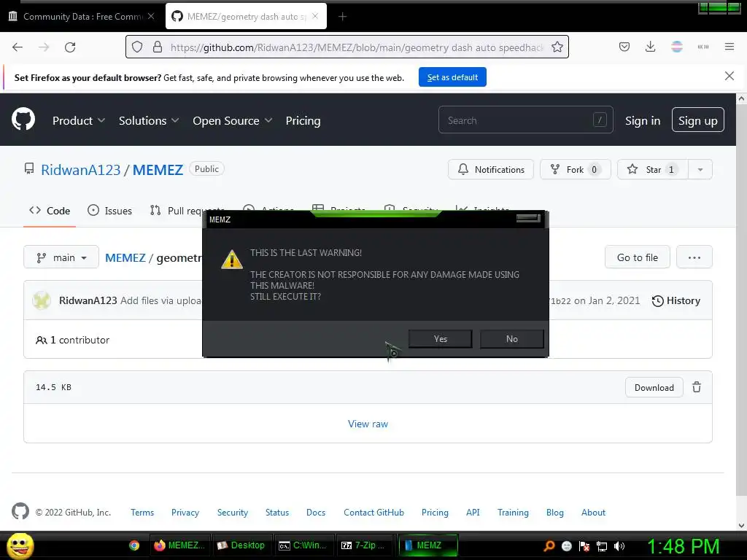Open the Firefox downloads panel
Viewport: 747px width, 560px height.
(650, 47)
